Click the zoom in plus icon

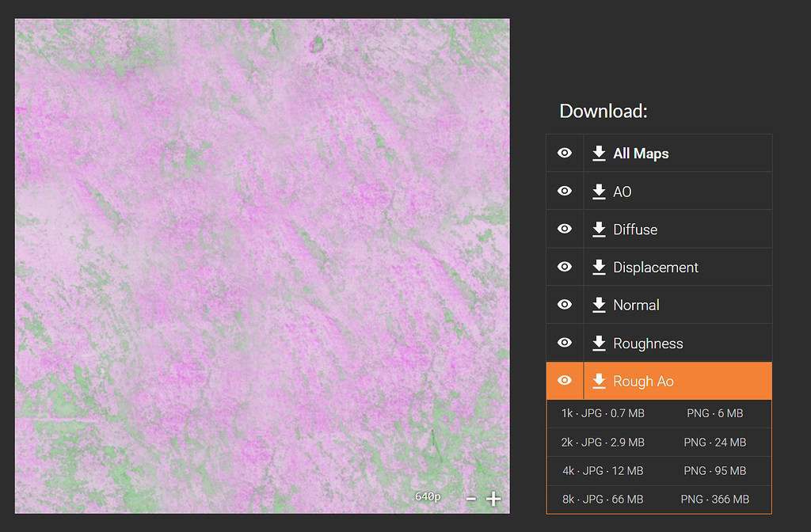pyautogui.click(x=493, y=498)
